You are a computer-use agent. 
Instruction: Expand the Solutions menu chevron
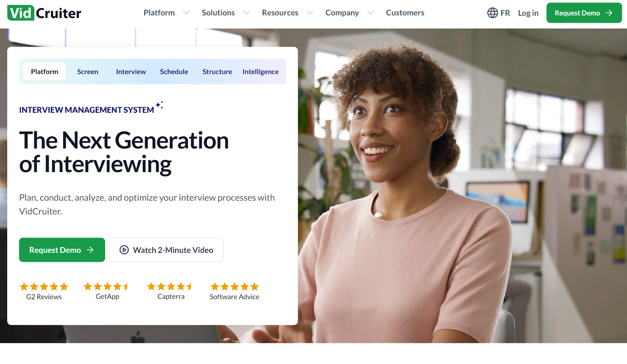246,13
